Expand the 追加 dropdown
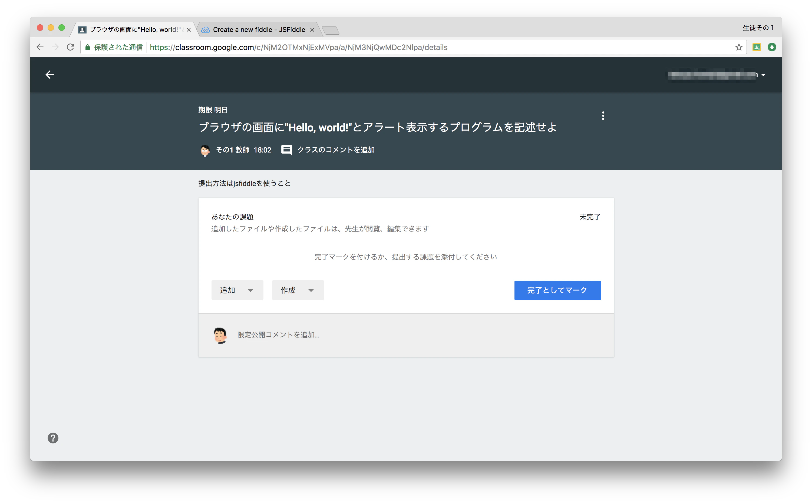Viewport: 812px width, 504px height. (237, 290)
